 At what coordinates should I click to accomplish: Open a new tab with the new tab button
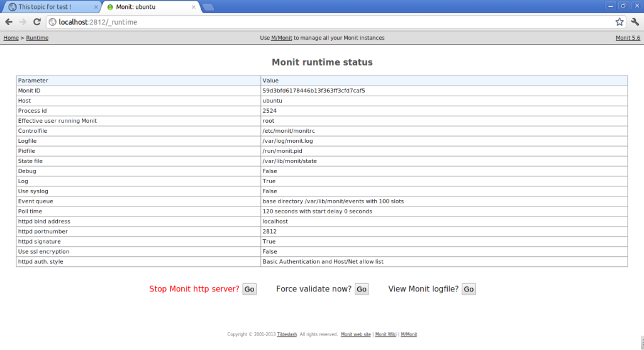tap(208, 7)
